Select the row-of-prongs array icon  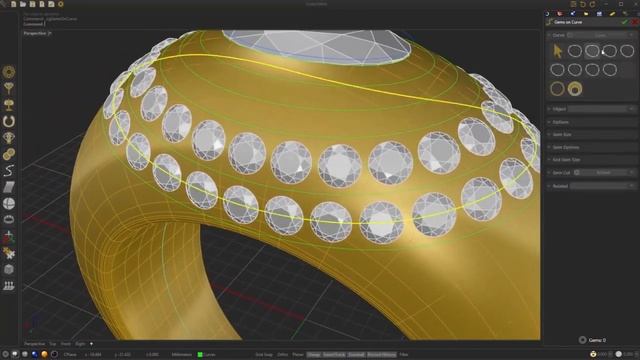click(x=9, y=286)
